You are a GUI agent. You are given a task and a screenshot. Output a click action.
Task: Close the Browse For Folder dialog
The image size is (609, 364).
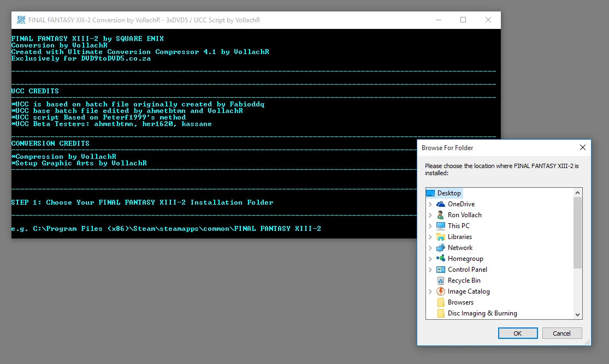[583, 147]
